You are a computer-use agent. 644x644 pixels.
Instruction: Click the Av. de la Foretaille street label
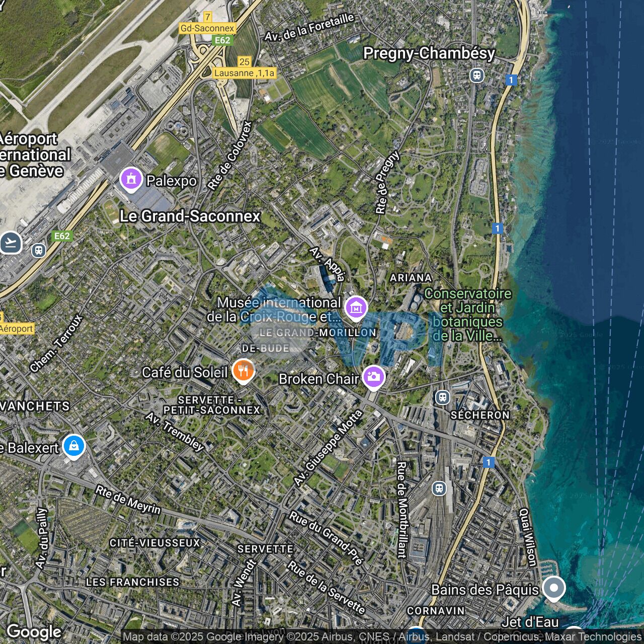(x=309, y=27)
